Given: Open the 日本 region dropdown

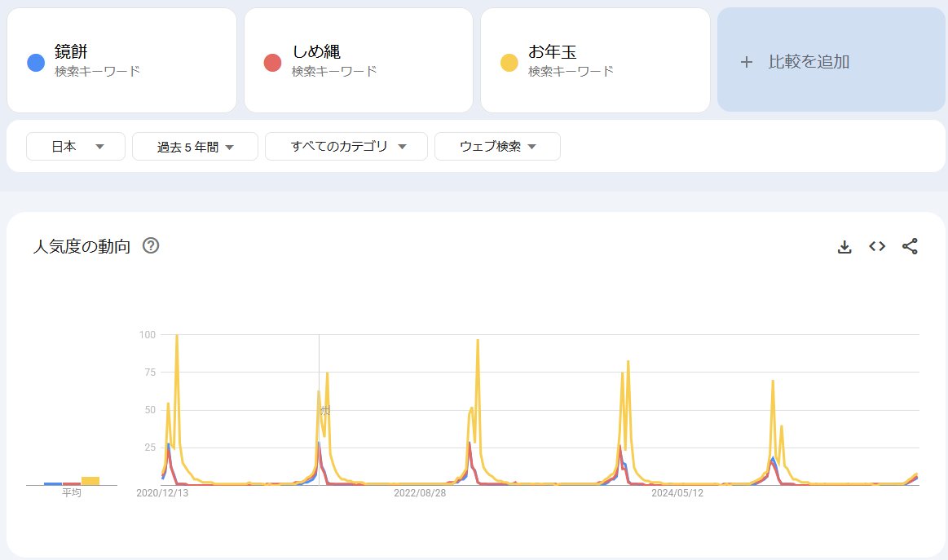Looking at the screenshot, I should click(76, 147).
